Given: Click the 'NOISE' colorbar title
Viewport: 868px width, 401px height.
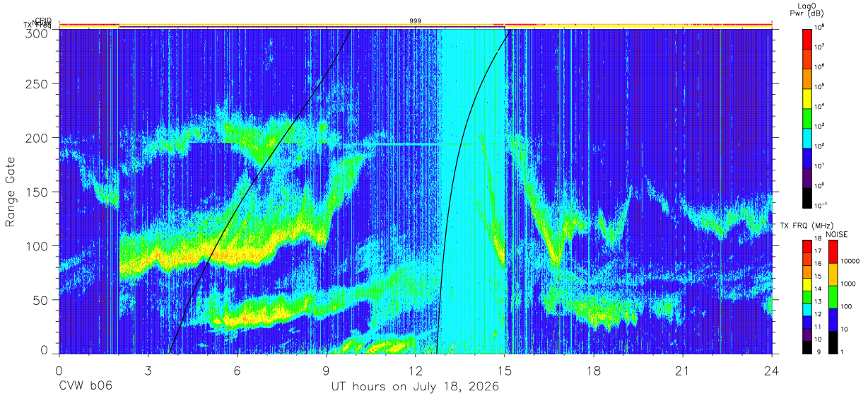Looking at the screenshot, I should (837, 234).
